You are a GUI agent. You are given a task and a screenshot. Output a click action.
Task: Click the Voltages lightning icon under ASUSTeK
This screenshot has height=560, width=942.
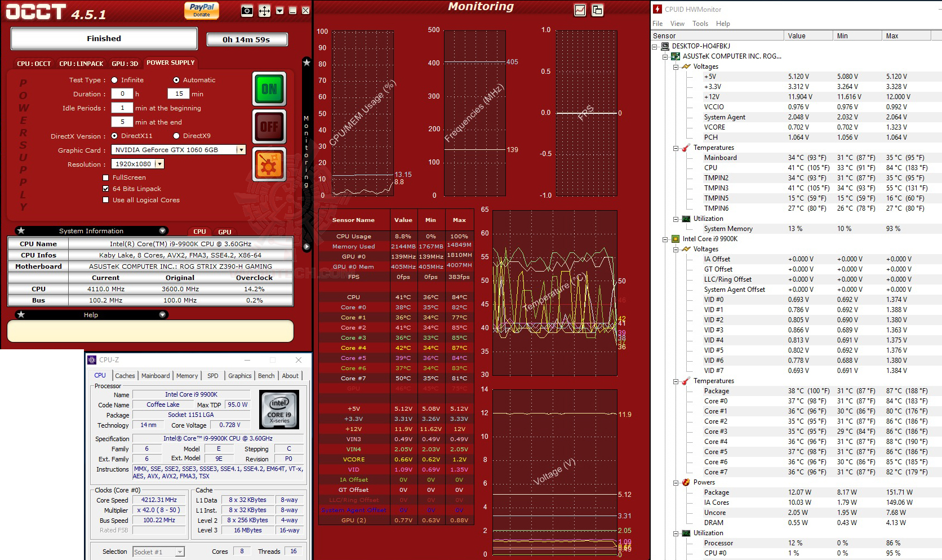pyautogui.click(x=686, y=66)
